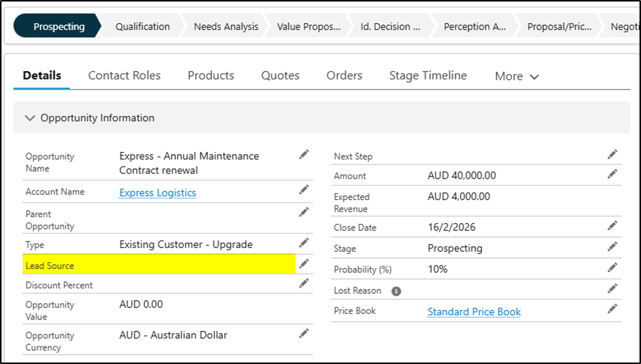This screenshot has height=364, width=641.
Task: Open the Stage Timeline tab
Action: click(x=427, y=76)
